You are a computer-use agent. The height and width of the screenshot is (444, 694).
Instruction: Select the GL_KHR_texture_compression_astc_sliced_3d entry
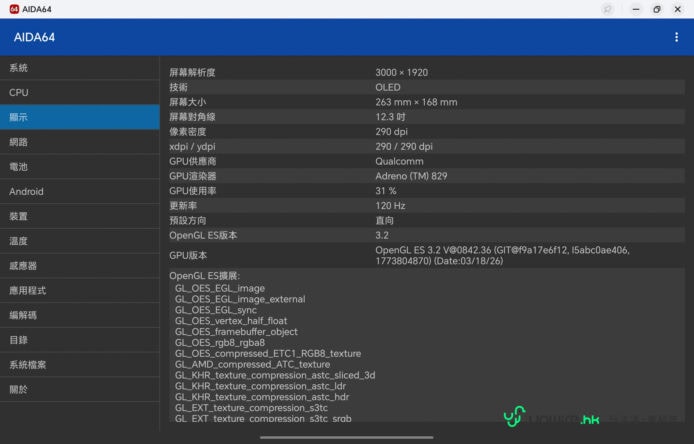coord(275,375)
